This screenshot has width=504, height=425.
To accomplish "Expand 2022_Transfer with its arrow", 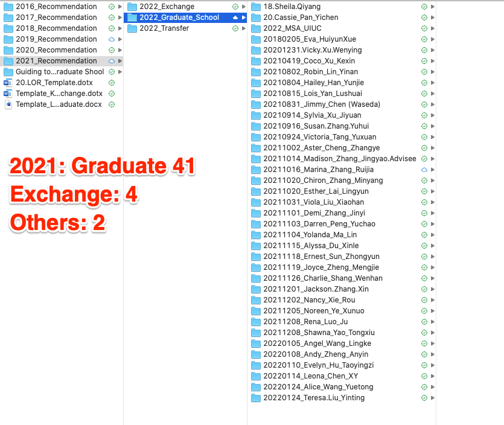I will (x=244, y=28).
